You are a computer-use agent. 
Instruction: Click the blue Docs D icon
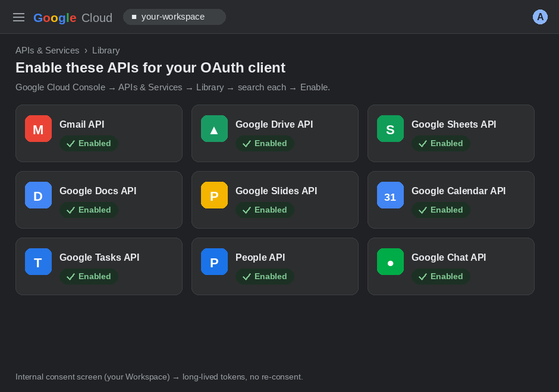tap(38, 195)
